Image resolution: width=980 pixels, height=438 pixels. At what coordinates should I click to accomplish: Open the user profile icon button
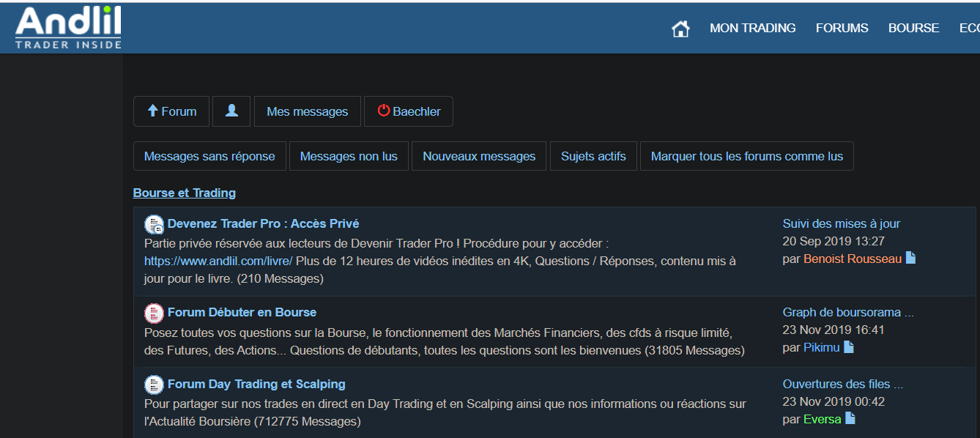click(x=231, y=111)
